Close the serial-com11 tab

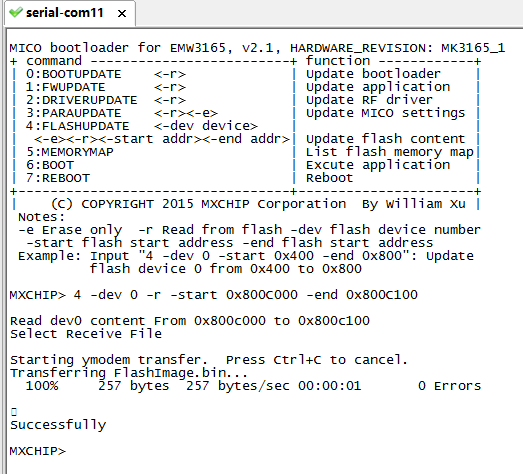122,13
